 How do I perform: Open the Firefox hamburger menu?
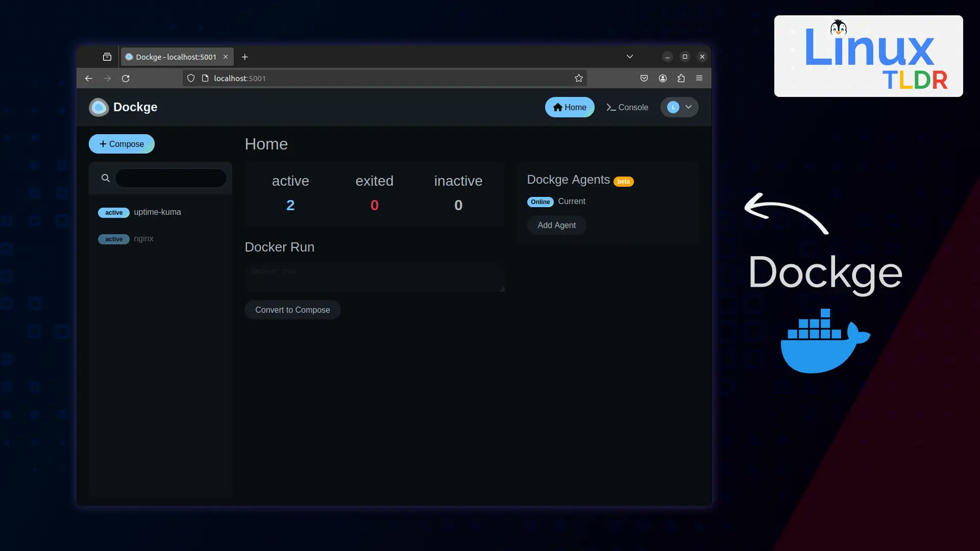pos(699,78)
